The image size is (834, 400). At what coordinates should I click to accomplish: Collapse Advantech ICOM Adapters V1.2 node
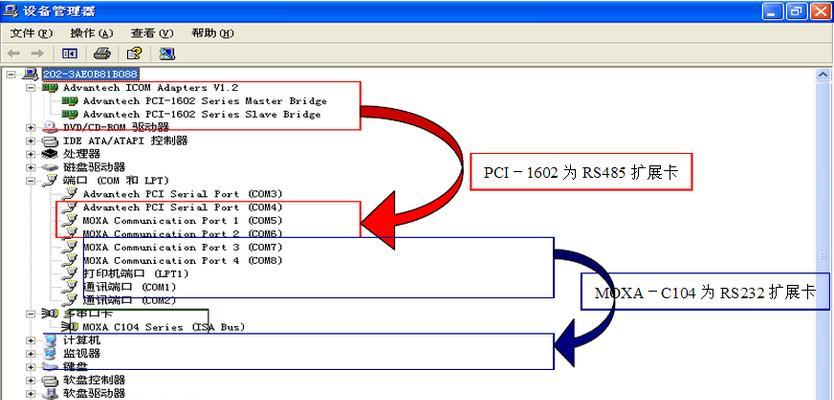coord(31,87)
